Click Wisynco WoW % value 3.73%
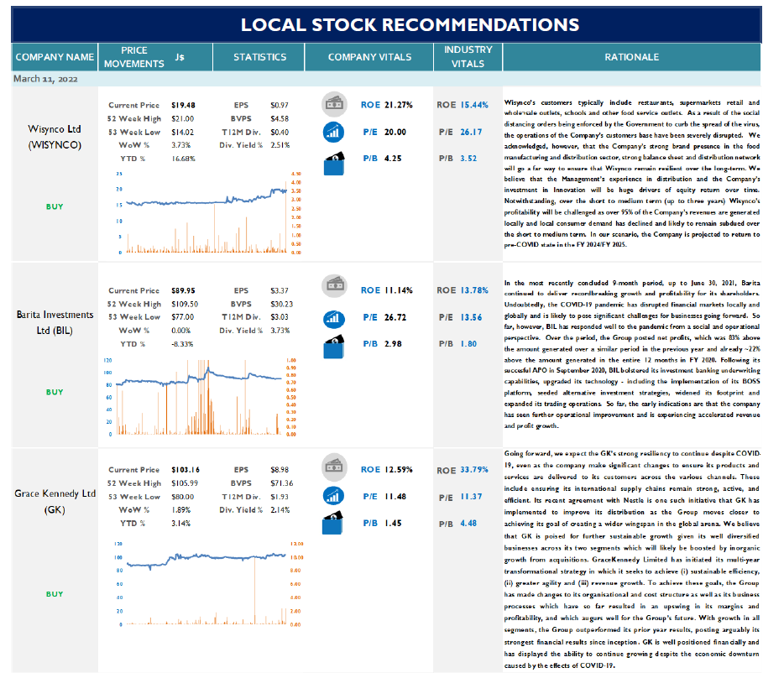784x673 pixels. click(x=180, y=145)
